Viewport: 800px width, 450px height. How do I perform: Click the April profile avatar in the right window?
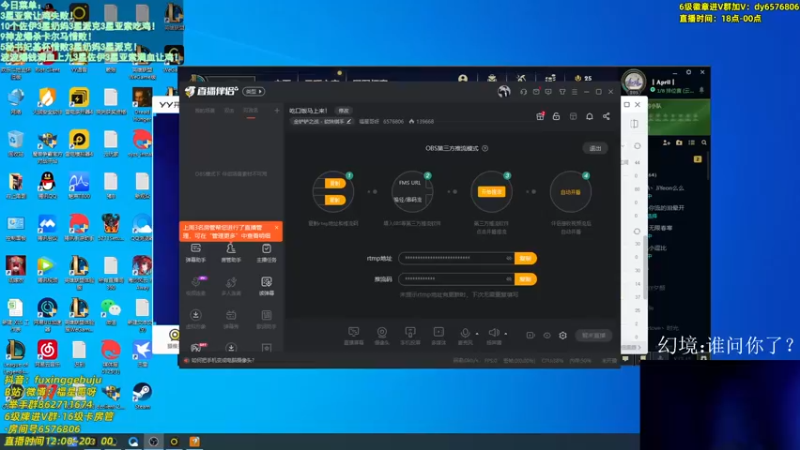(x=634, y=82)
